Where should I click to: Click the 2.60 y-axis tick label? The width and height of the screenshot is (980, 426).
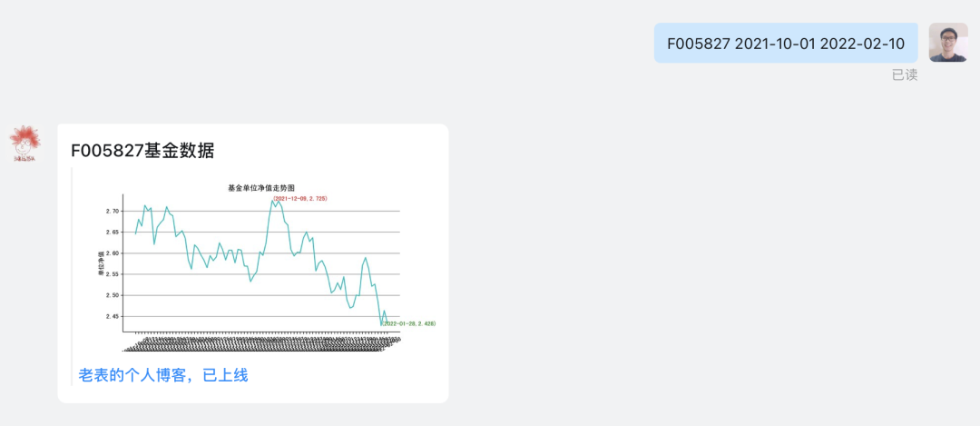click(x=113, y=253)
